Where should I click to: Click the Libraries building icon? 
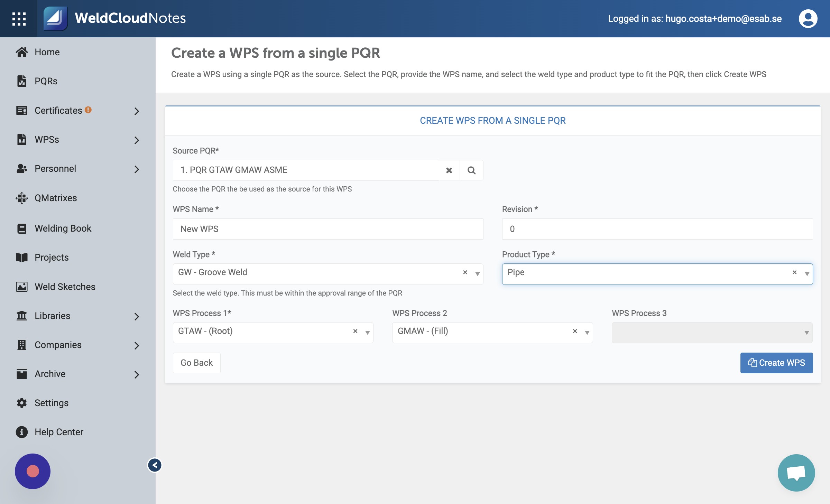coord(22,316)
